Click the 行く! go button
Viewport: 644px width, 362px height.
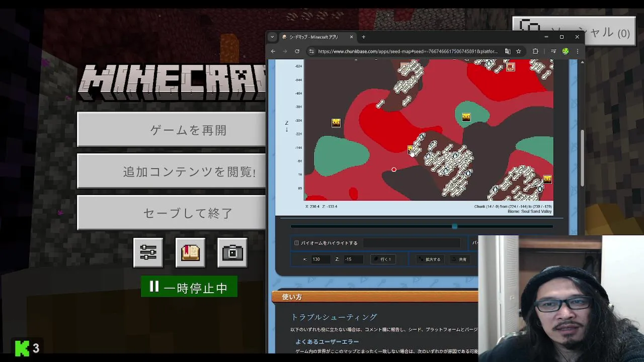click(x=383, y=259)
